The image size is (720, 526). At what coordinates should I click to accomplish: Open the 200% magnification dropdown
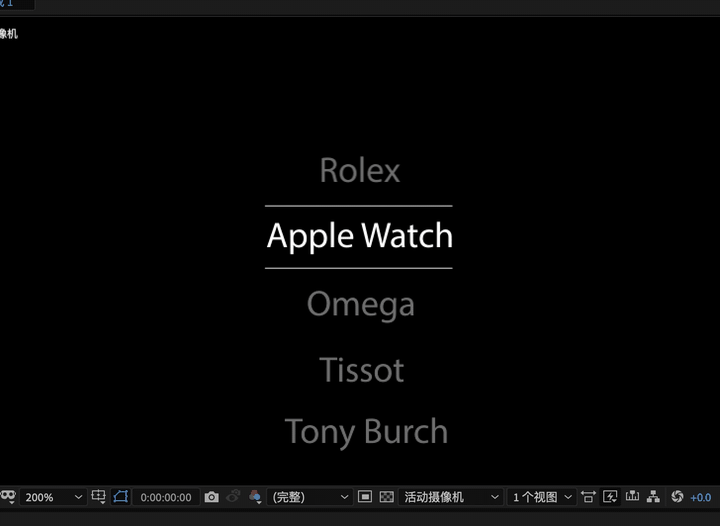[53, 497]
